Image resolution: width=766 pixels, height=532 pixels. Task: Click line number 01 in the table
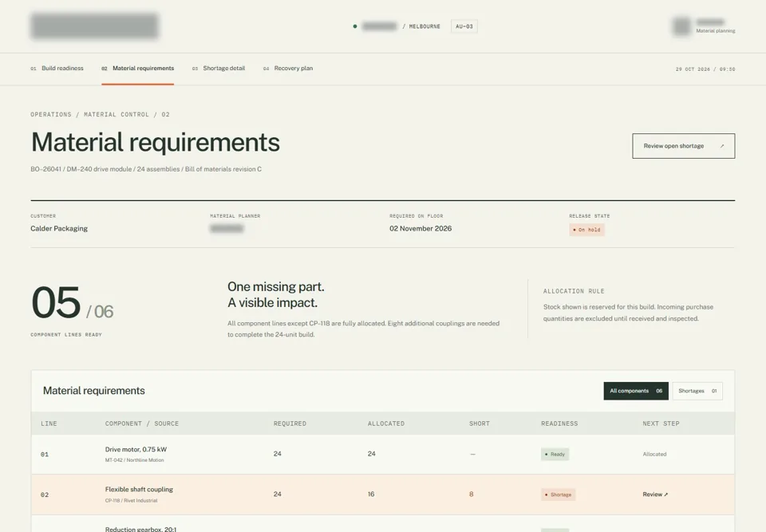point(45,455)
